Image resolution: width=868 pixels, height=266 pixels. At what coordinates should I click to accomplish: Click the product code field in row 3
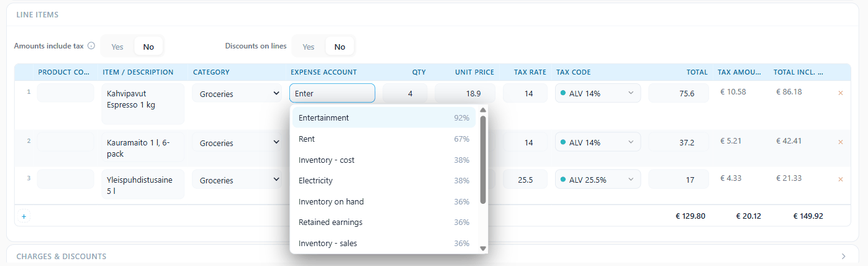[x=65, y=179]
